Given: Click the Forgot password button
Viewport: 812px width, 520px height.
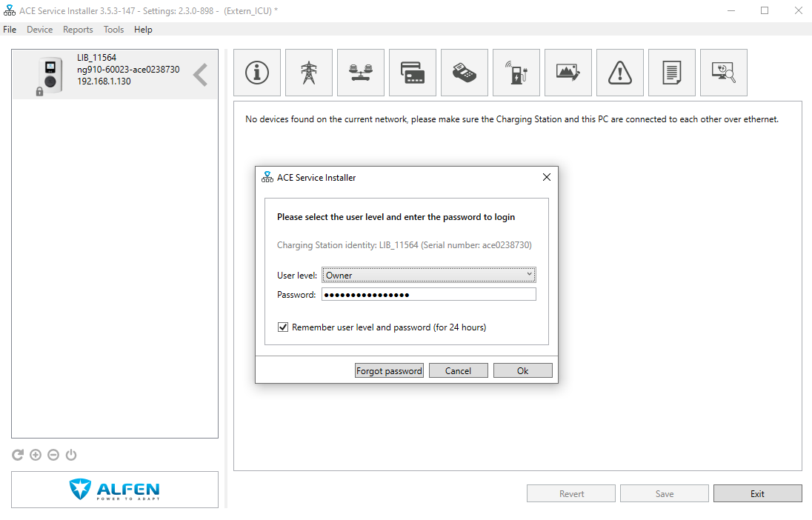Looking at the screenshot, I should coord(390,371).
